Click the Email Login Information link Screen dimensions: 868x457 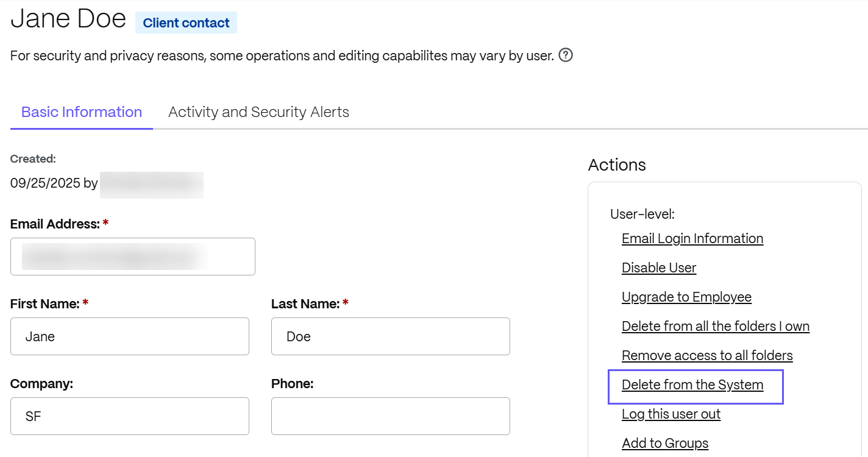tap(692, 239)
